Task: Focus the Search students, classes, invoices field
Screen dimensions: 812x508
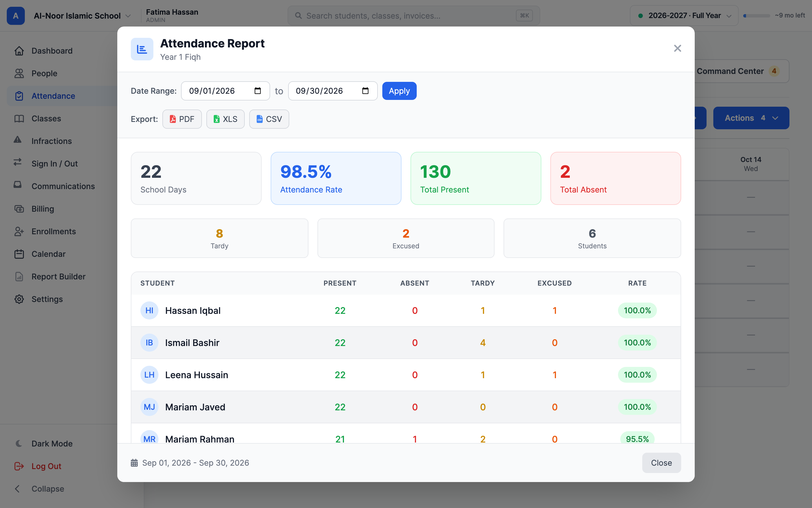Action: coord(413,16)
